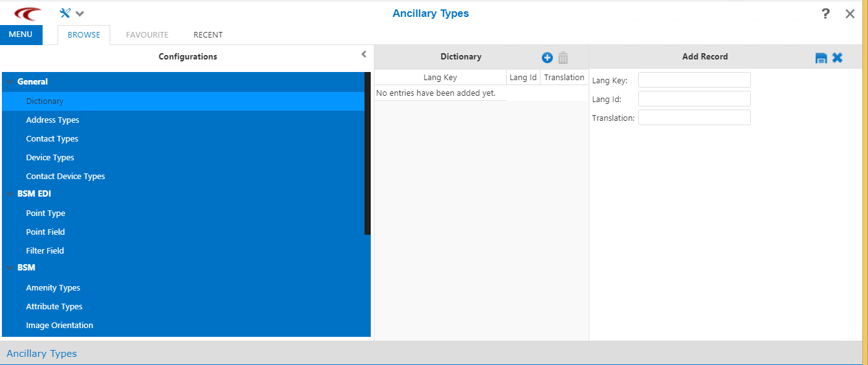Collapse the Configurations panel with the chevron
Image resolution: width=868 pixels, height=365 pixels.
click(364, 54)
